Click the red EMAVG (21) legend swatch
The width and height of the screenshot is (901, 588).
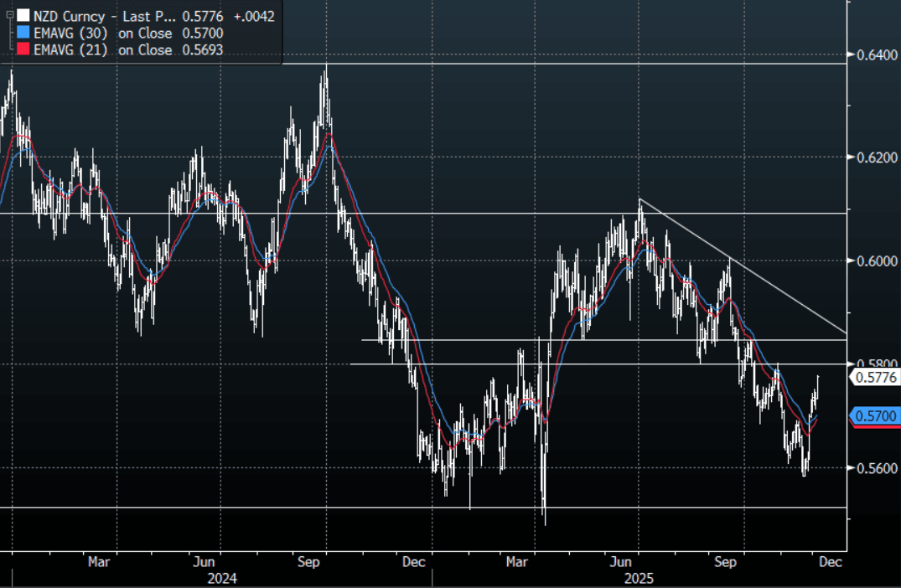23,49
